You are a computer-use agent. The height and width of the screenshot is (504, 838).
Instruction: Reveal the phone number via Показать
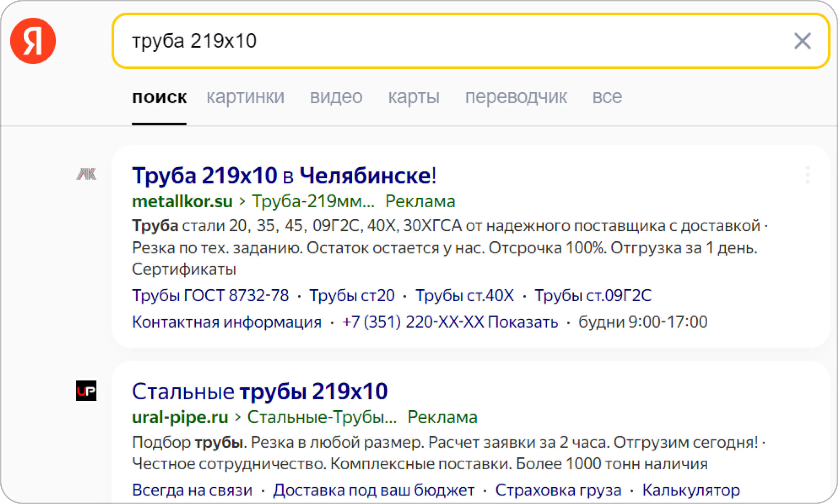523,322
